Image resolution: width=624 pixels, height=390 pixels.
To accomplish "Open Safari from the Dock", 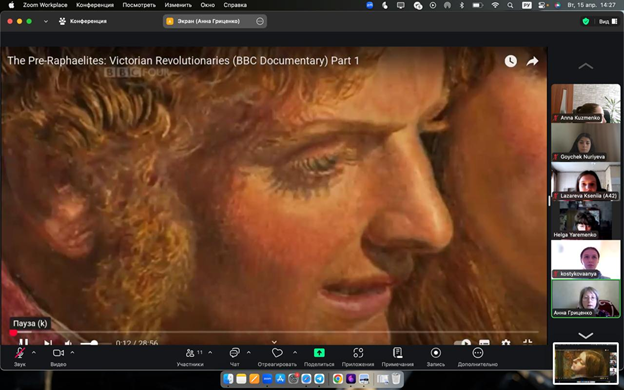I will pyautogui.click(x=306, y=379).
